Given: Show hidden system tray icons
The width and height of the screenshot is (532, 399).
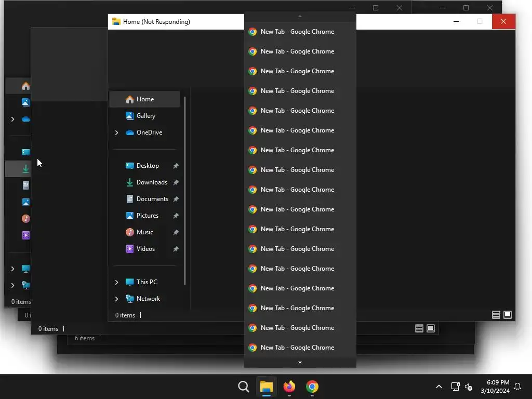Looking at the screenshot, I should coord(438,387).
